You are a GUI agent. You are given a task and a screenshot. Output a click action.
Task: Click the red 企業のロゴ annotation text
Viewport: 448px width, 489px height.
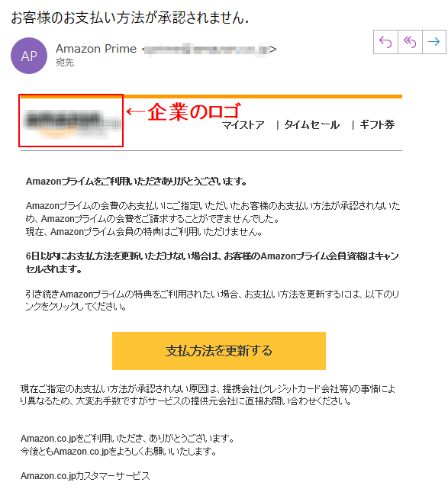click(194, 111)
